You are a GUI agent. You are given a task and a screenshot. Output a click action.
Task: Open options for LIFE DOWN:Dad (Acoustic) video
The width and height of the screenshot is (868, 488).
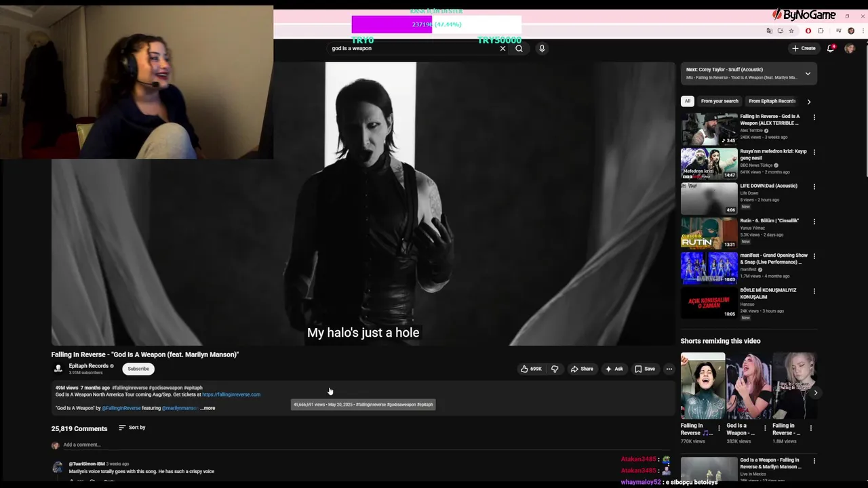(814, 186)
